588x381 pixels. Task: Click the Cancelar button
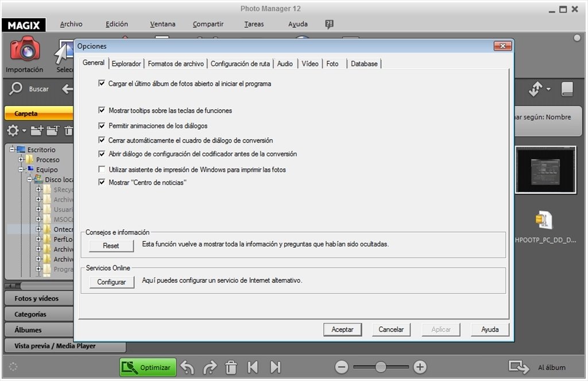coord(391,330)
